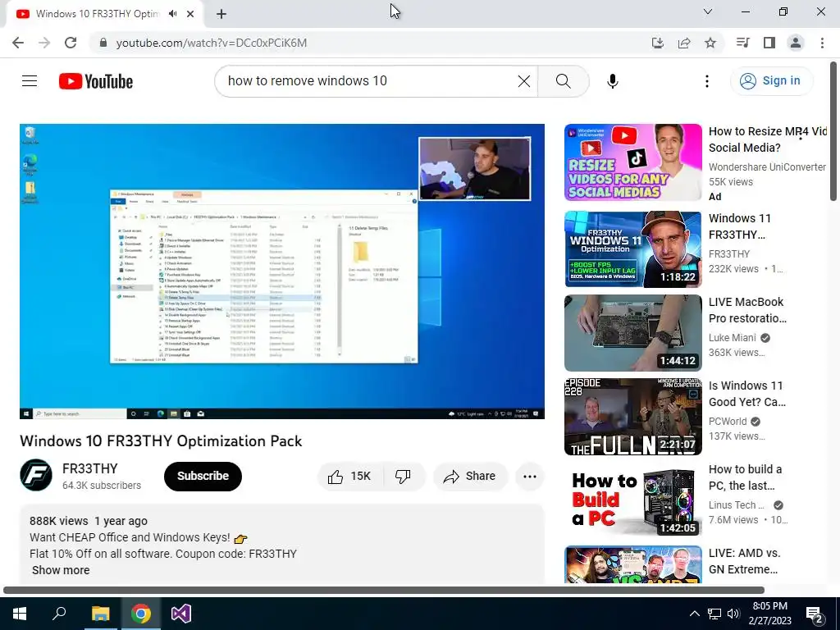Open How to build a PC video title

(745, 477)
